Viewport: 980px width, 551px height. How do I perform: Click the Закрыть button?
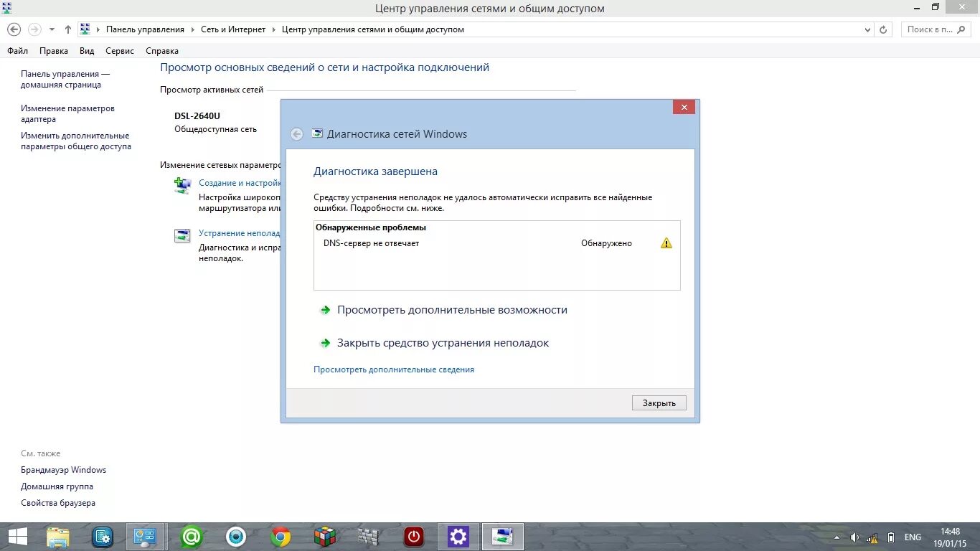659,403
